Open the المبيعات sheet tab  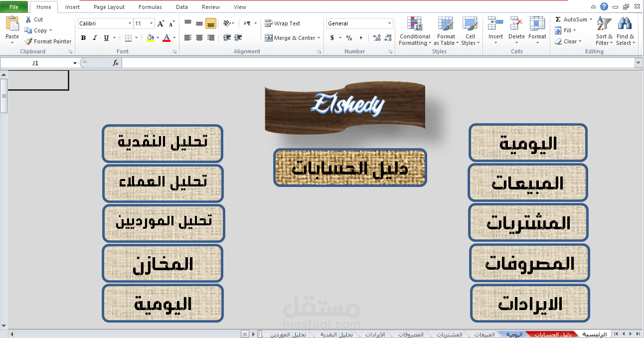484,335
